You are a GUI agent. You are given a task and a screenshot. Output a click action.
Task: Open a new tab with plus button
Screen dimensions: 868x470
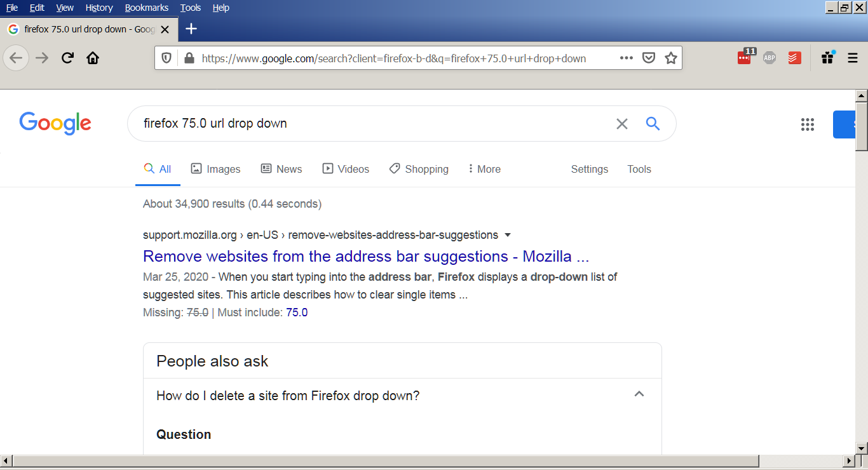(x=191, y=29)
